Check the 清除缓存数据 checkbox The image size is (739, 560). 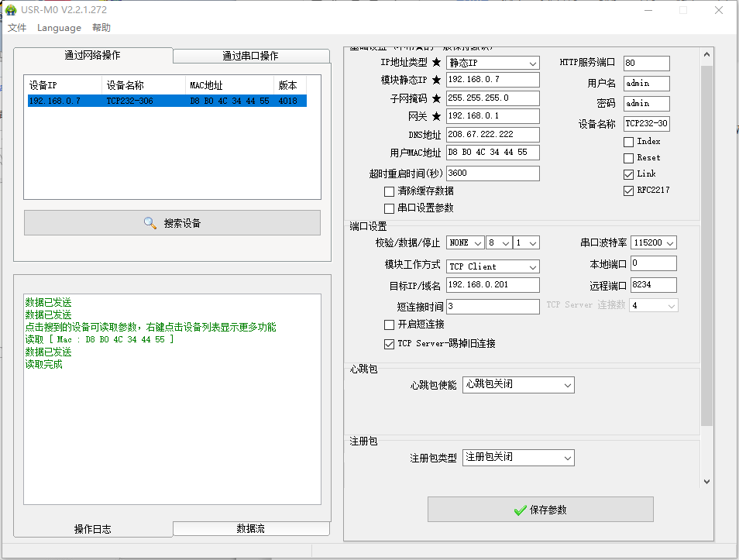point(390,191)
